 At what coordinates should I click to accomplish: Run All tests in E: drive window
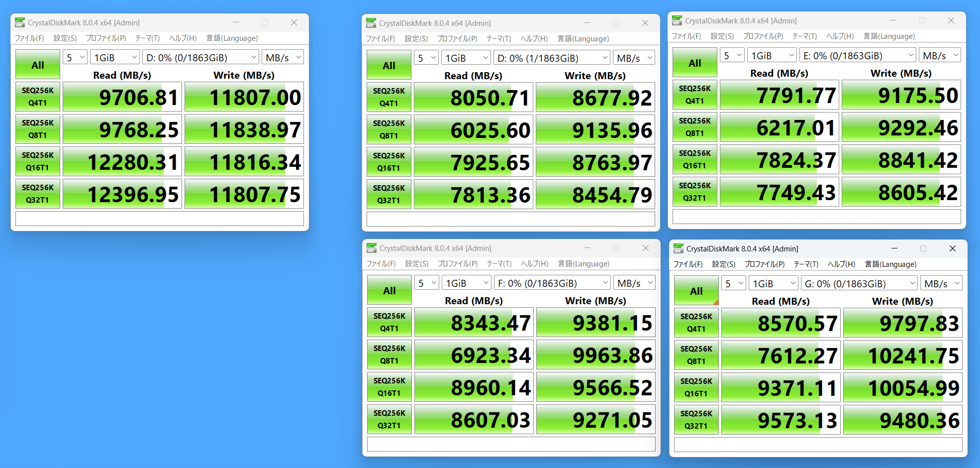click(x=695, y=62)
